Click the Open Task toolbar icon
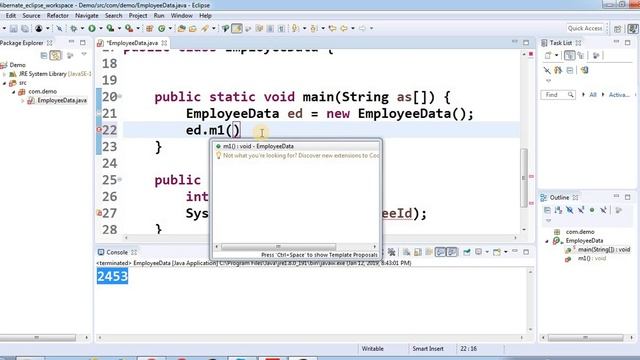 click(x=193, y=29)
